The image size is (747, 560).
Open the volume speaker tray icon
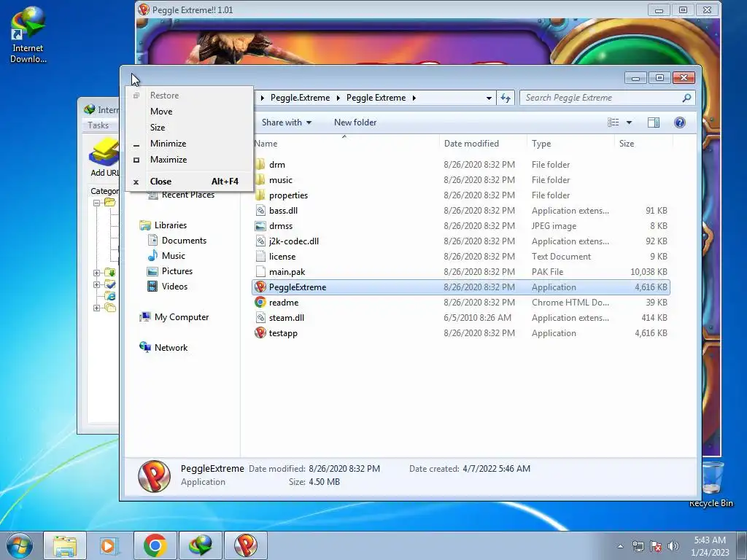pyautogui.click(x=673, y=546)
